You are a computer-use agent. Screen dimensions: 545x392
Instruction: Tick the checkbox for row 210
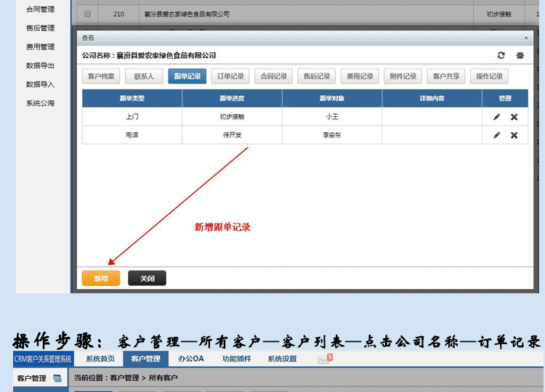pyautogui.click(x=88, y=14)
